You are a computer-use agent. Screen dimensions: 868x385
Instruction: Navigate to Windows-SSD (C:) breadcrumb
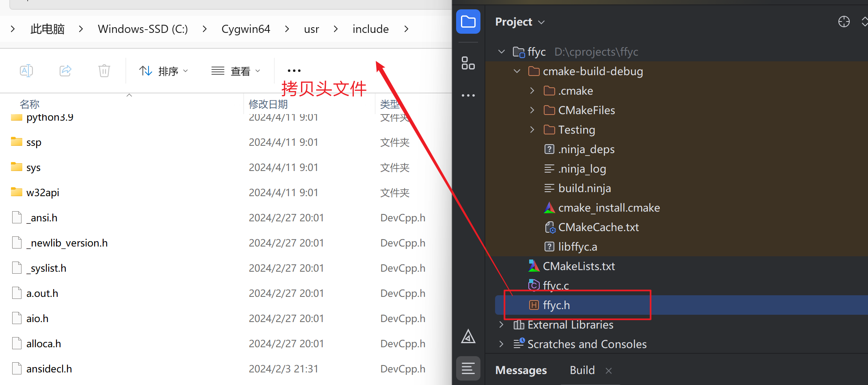[x=143, y=29]
